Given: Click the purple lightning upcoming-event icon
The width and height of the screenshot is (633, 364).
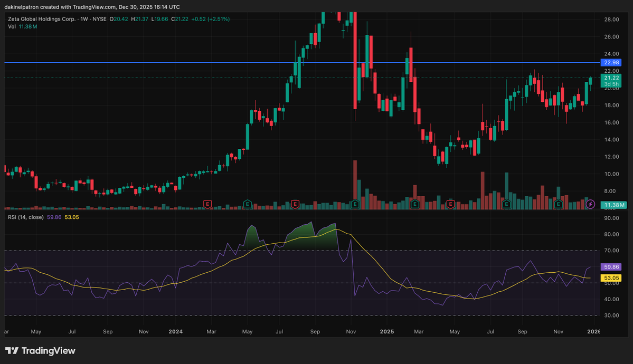Looking at the screenshot, I should coord(590,204).
